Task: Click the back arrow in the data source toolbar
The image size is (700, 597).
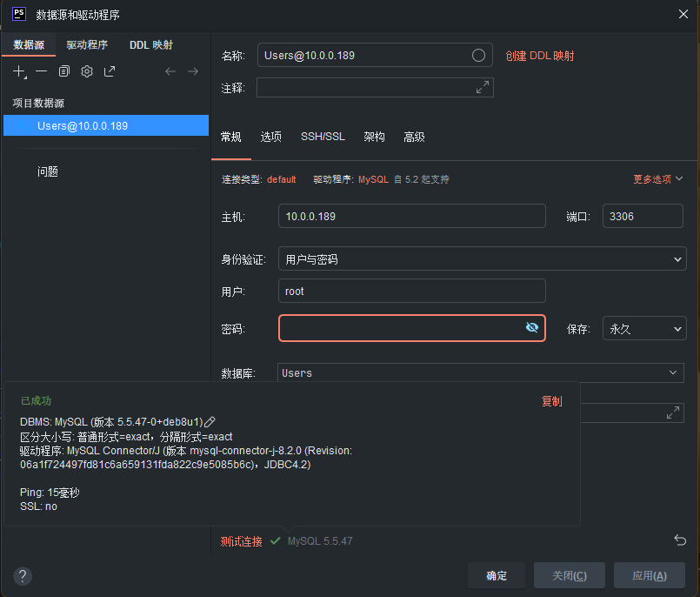Action: (x=170, y=71)
